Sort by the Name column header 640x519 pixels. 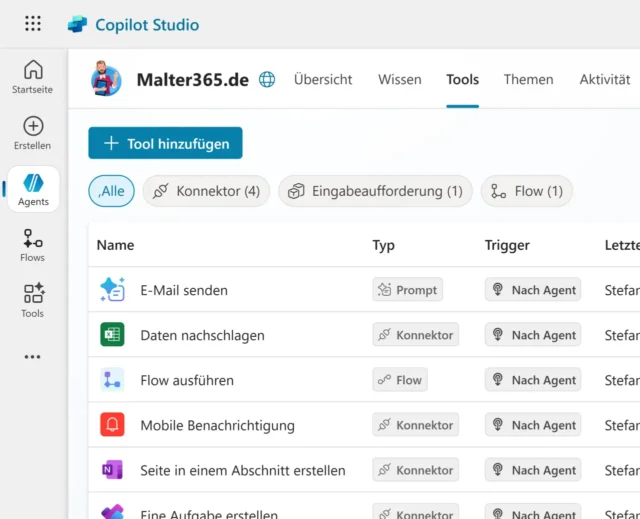point(115,245)
